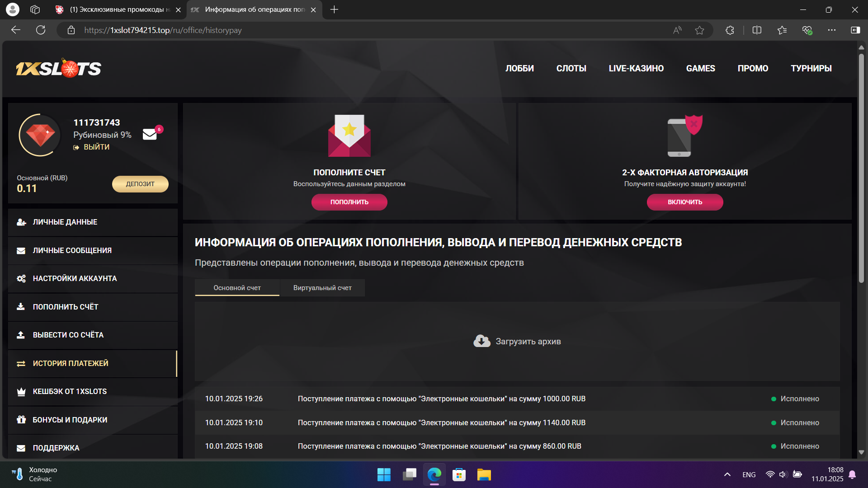Click the ПОПОЛНИТЬ top-up button

coord(349,202)
